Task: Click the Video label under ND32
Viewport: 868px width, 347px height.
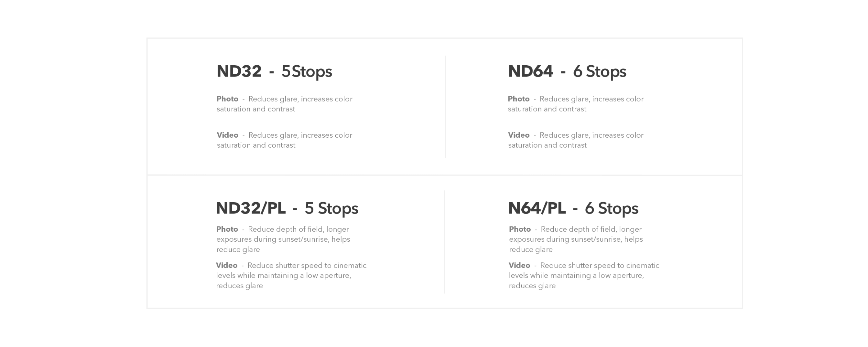Action: point(227,135)
